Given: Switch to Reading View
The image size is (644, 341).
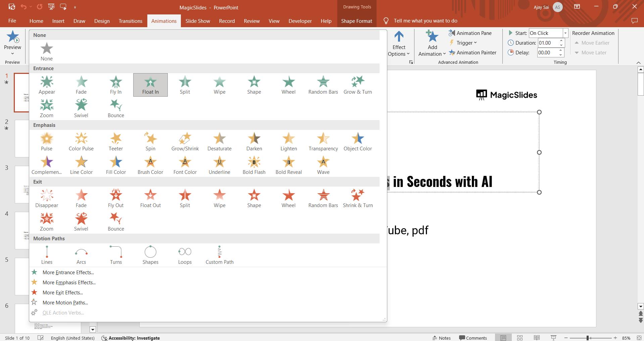Looking at the screenshot, I should tap(537, 338).
